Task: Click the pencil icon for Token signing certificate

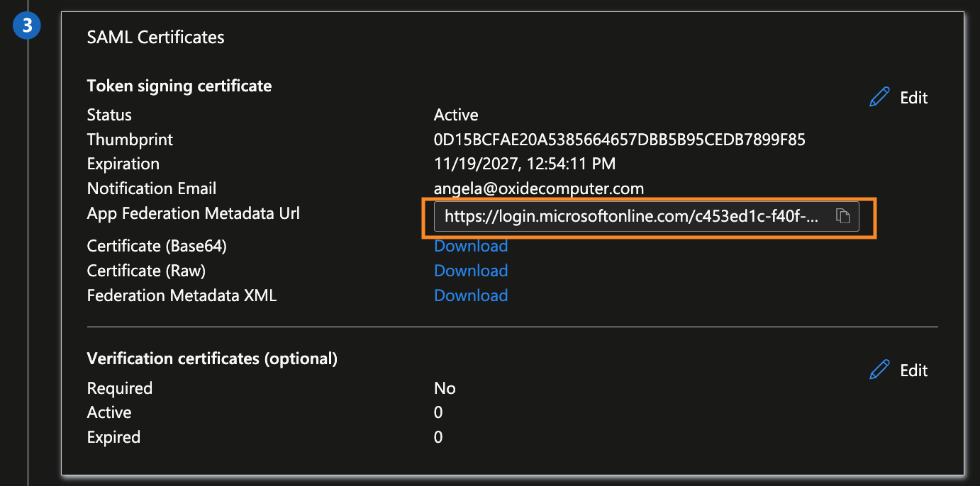Action: [x=879, y=98]
